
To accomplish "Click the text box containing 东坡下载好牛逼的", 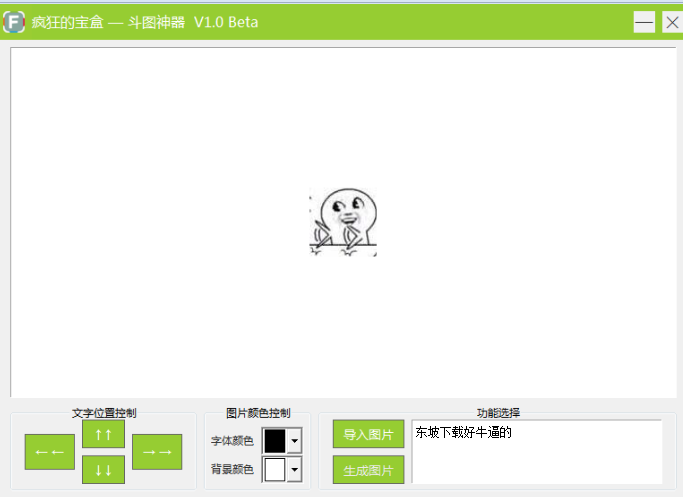I will click(x=537, y=452).
